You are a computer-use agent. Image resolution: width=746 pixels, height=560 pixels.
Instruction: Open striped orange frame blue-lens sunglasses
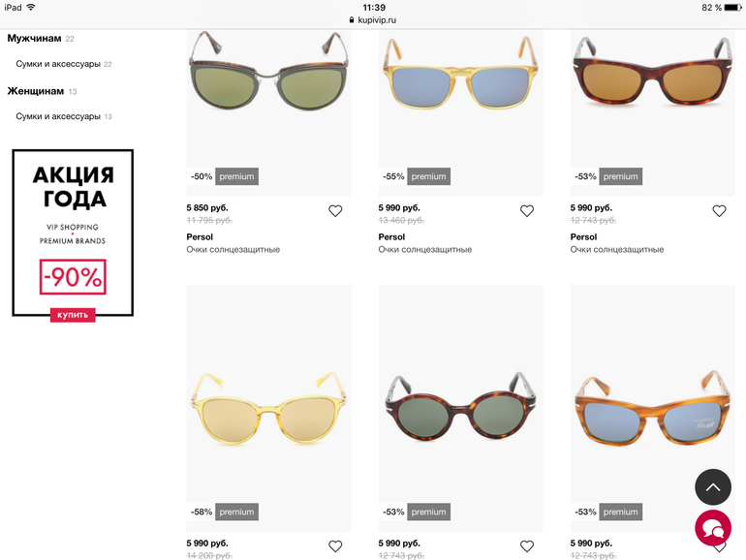tap(653, 408)
